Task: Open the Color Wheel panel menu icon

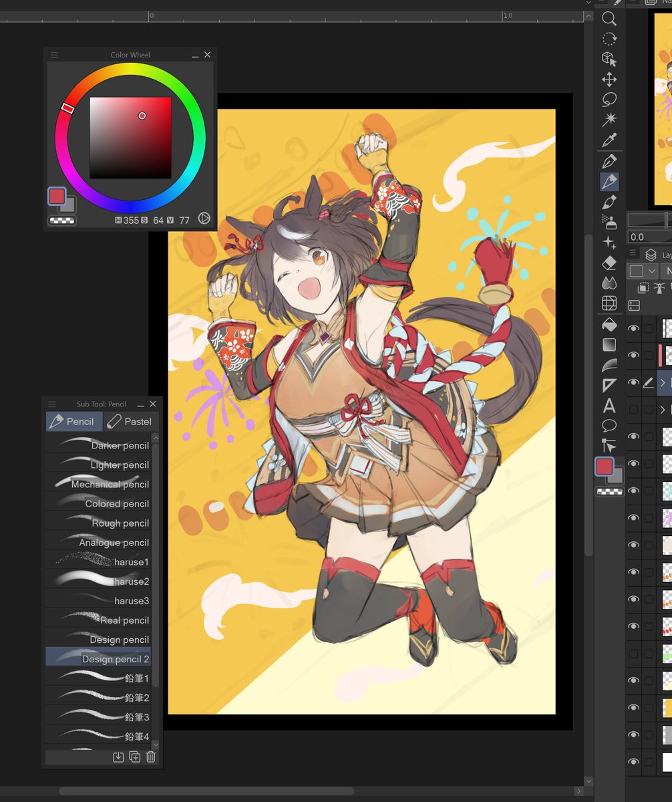Action: click(54, 55)
